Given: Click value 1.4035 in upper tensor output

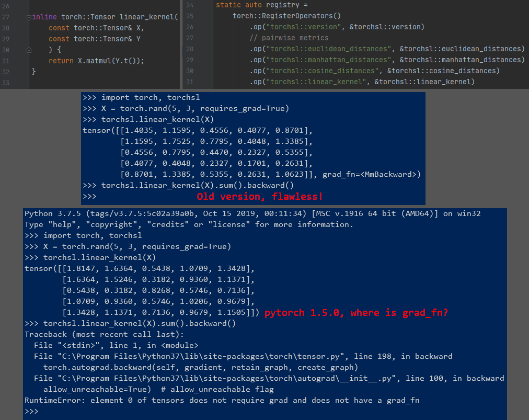Looking at the screenshot, I should (139, 131).
